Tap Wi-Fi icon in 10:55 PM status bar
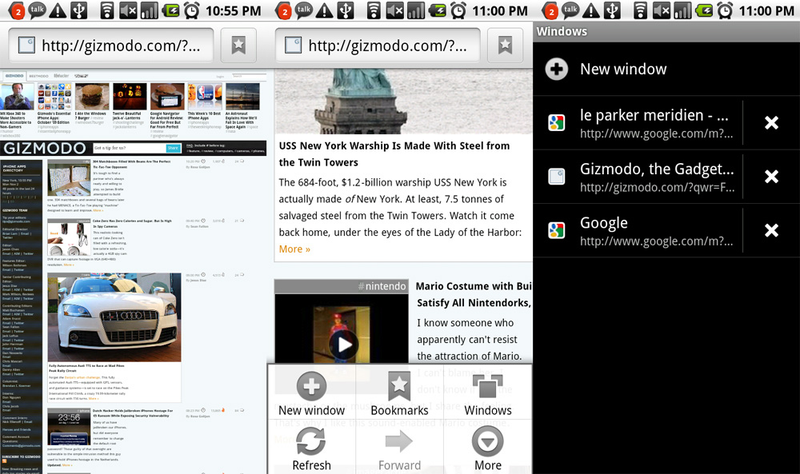This screenshot has height=474, width=800. pos(107,11)
